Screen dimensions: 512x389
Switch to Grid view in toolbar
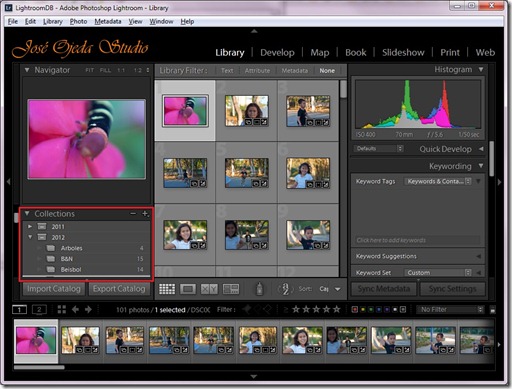[167, 289]
